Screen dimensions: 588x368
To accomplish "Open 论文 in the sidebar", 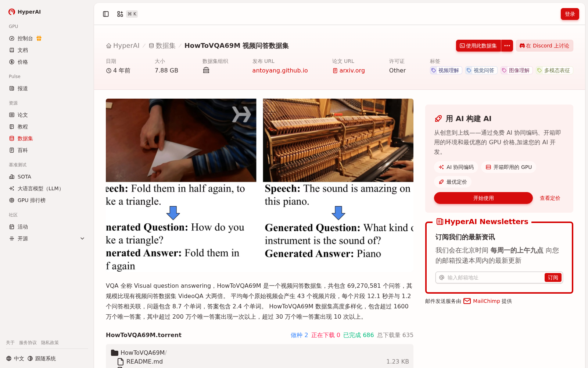I will click(23, 115).
